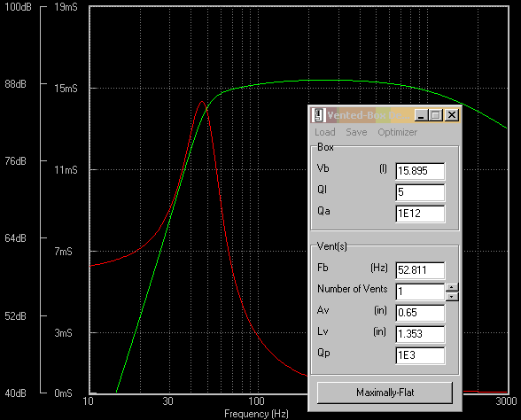The width and height of the screenshot is (521, 420).
Task: Select the Lv vent length field
Action: pyautogui.click(x=420, y=334)
